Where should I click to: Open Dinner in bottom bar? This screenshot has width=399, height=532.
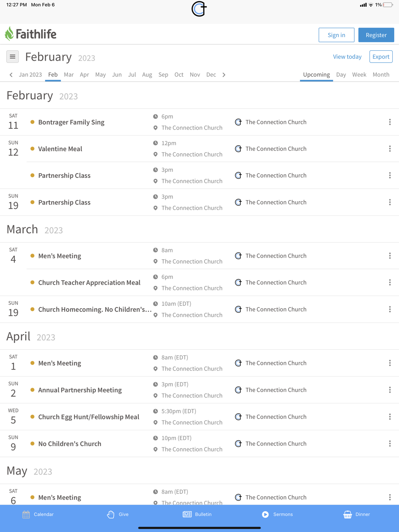click(357, 514)
